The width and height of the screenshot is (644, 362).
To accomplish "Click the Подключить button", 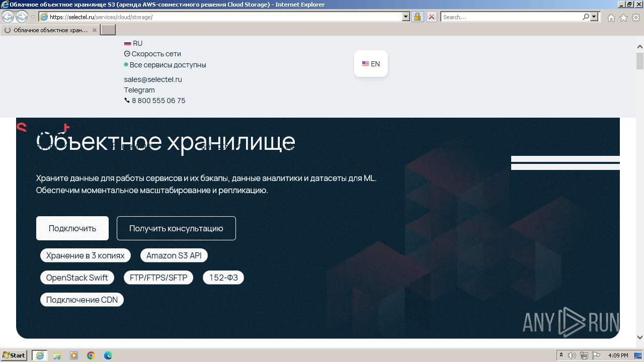I will 72,228.
